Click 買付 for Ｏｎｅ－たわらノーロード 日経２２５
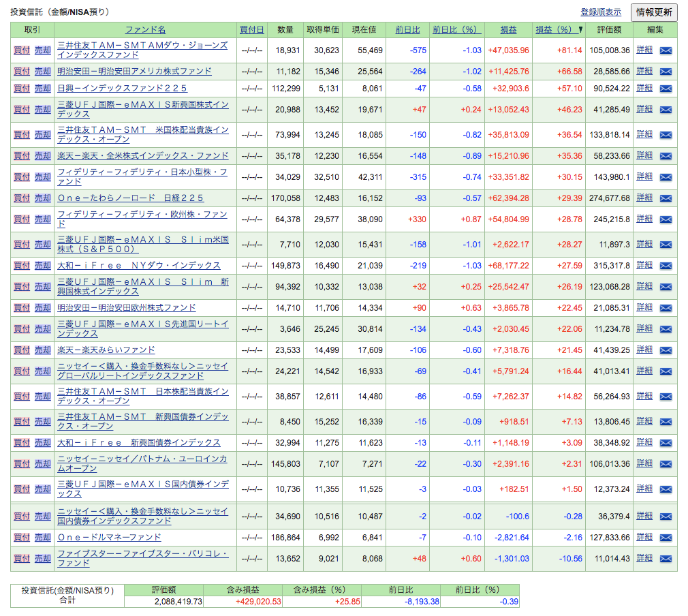The height and width of the screenshot is (616, 688). [x=22, y=198]
